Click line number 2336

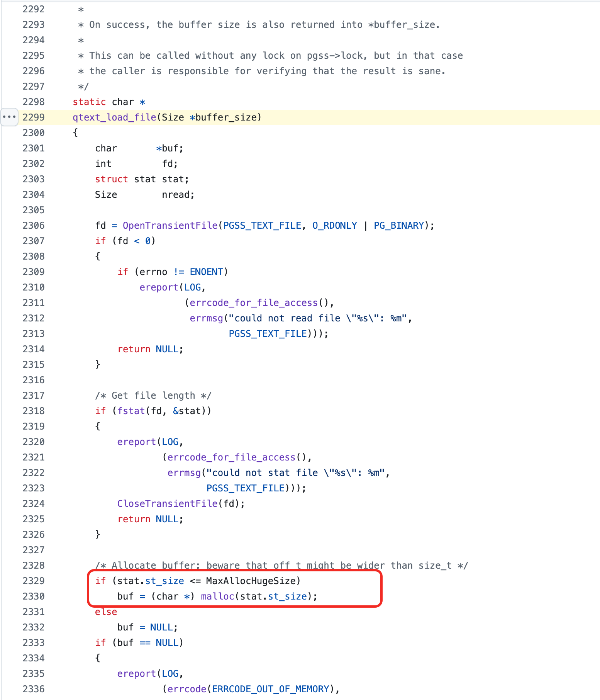click(x=34, y=689)
